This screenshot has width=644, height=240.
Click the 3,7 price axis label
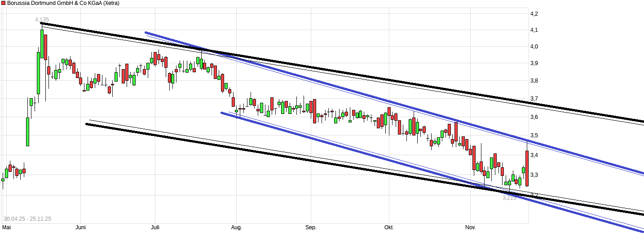point(534,98)
